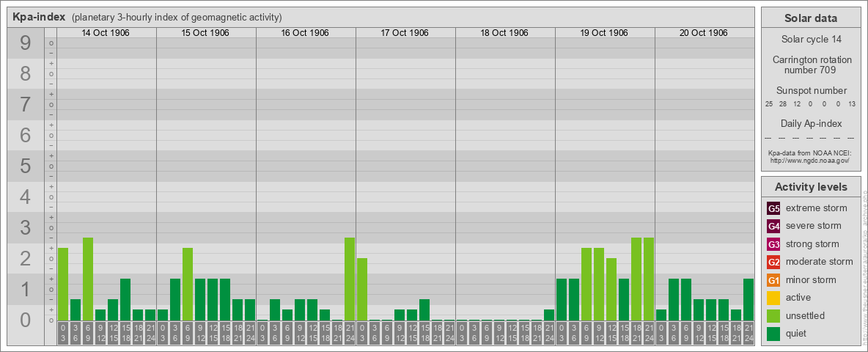Click the 21-24 bar on 16 Oct
This screenshot has height=352, width=868.
[x=350, y=279]
